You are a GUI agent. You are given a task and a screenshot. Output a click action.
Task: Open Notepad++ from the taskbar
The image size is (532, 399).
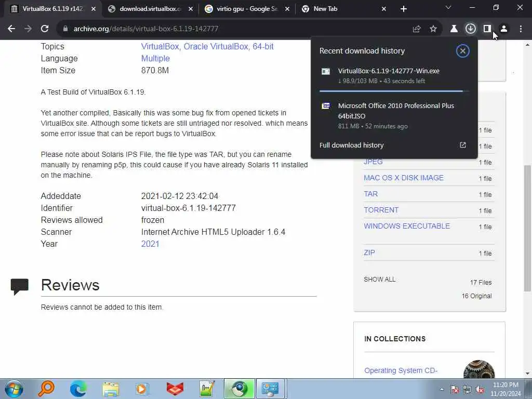(x=207, y=389)
